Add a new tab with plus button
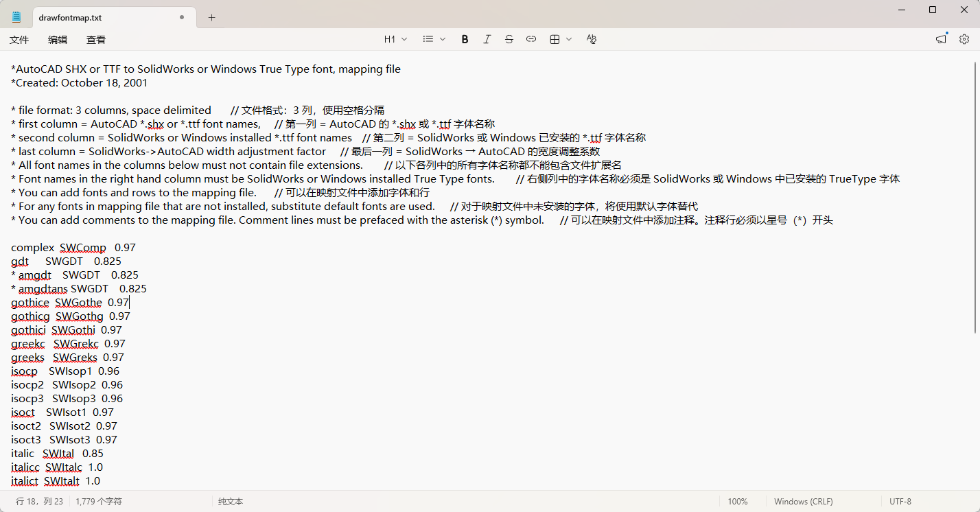The width and height of the screenshot is (980, 512). 211,17
